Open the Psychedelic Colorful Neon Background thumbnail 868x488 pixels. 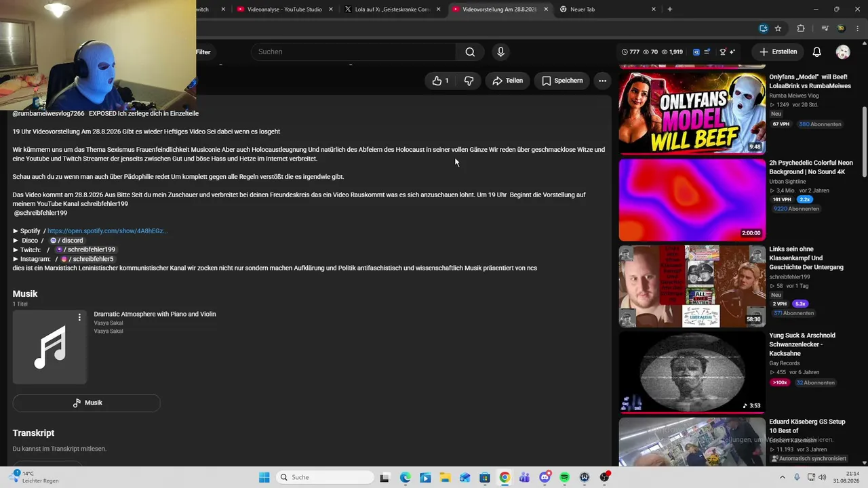point(692,200)
